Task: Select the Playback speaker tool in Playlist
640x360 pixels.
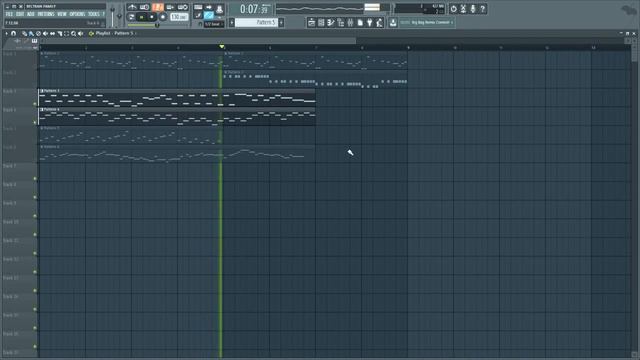Action: point(80,33)
